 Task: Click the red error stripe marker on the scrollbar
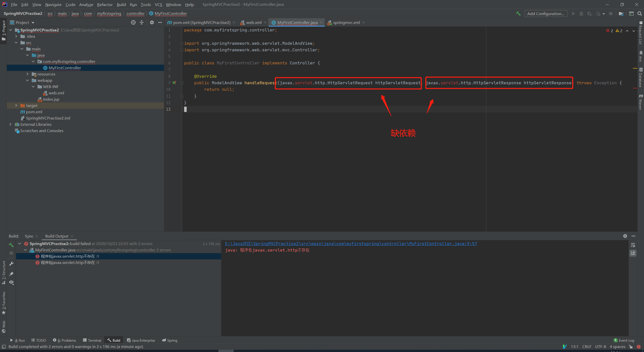point(635,88)
